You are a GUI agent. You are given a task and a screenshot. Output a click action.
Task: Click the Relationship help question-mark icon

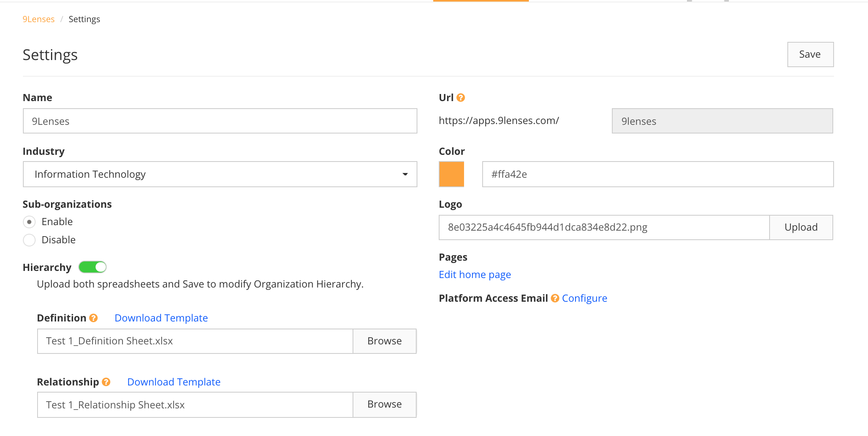point(106,382)
